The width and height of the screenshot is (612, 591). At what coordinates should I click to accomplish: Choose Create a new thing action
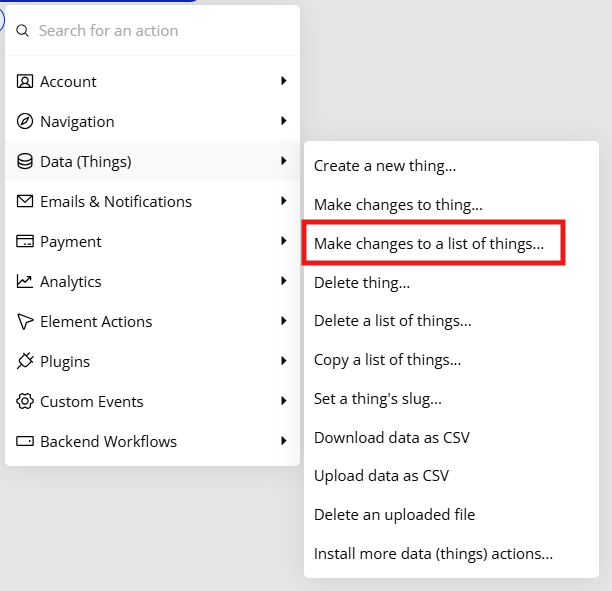click(x=385, y=166)
